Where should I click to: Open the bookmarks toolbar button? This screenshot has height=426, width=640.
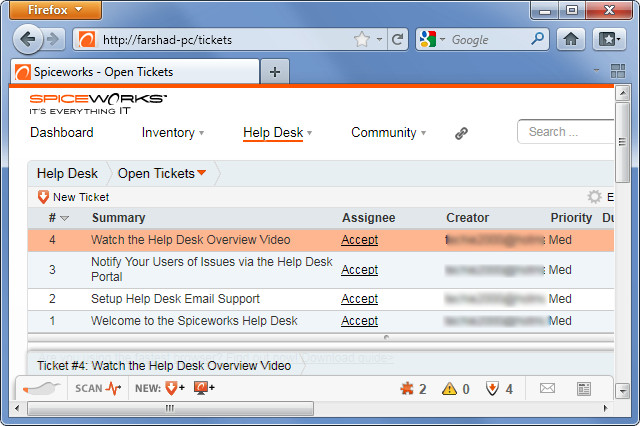point(609,40)
